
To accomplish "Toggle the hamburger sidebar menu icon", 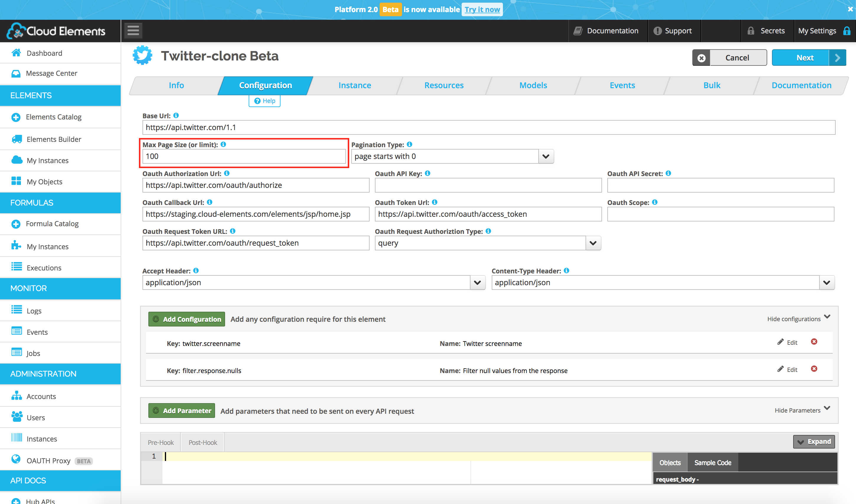I will coord(133,31).
